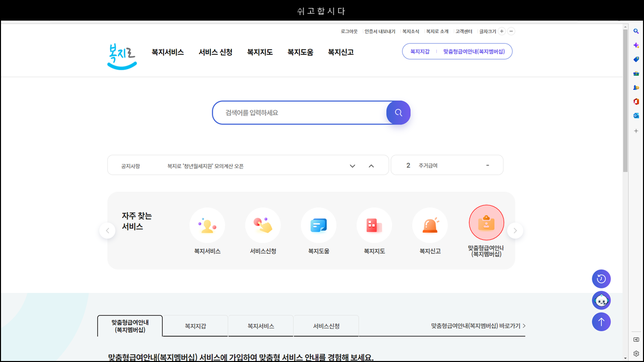Screen dimensions: 644x362
Task: Show next frequent services with right arrow
Action: [x=515, y=231]
